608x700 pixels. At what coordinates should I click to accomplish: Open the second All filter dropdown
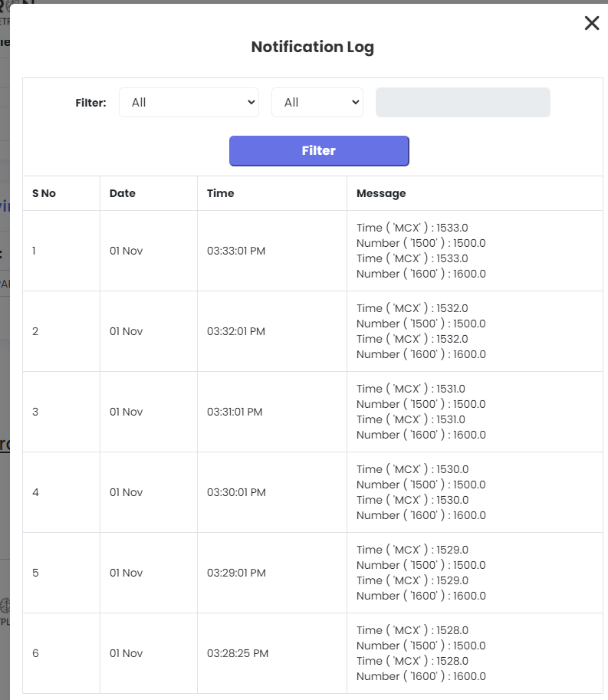click(x=317, y=102)
